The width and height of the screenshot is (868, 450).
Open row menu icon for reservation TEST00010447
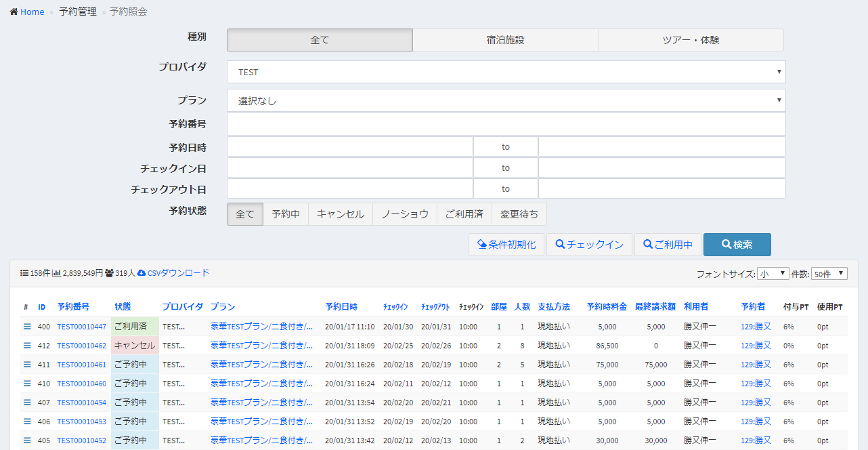(28, 327)
